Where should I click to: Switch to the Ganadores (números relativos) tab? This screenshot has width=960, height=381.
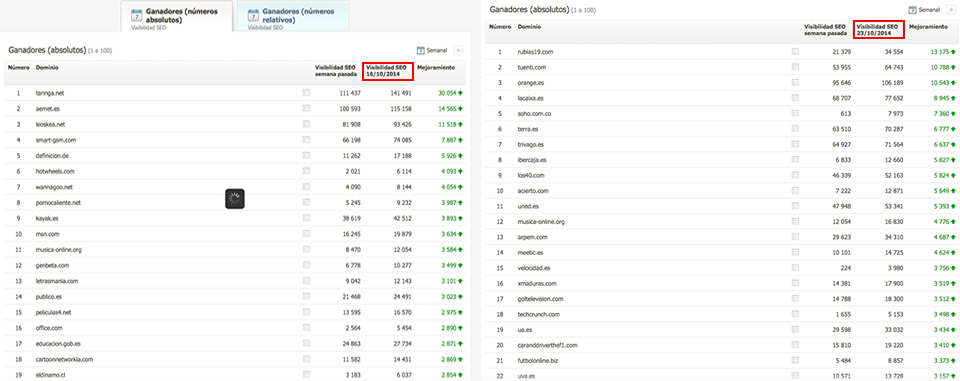pyautogui.click(x=293, y=16)
